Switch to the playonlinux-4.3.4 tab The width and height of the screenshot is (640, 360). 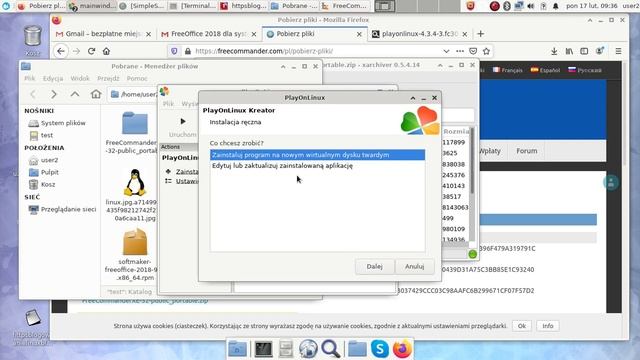(x=420, y=34)
